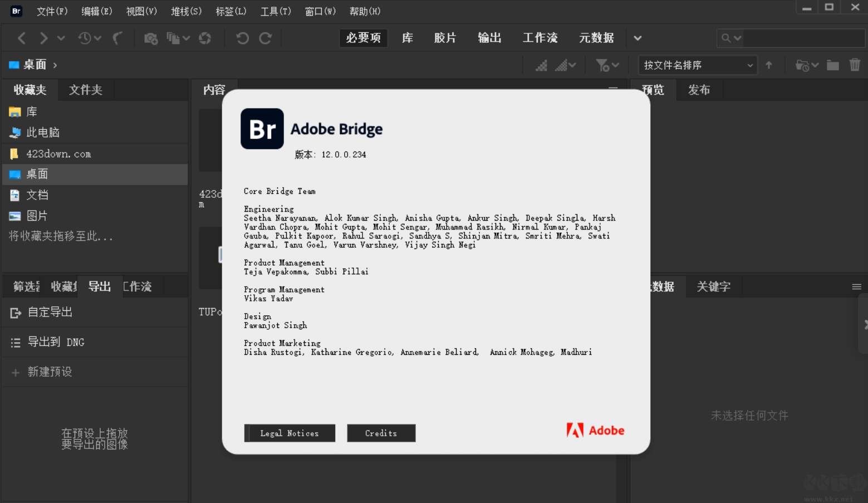Toggle ascending sort with the up arrow
This screenshot has width=868, height=503.
tap(769, 65)
